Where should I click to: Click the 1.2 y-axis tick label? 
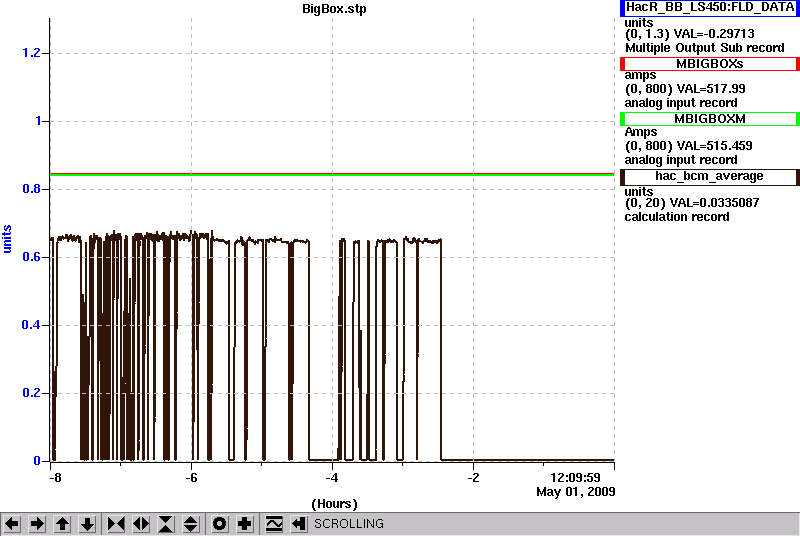click(x=31, y=53)
